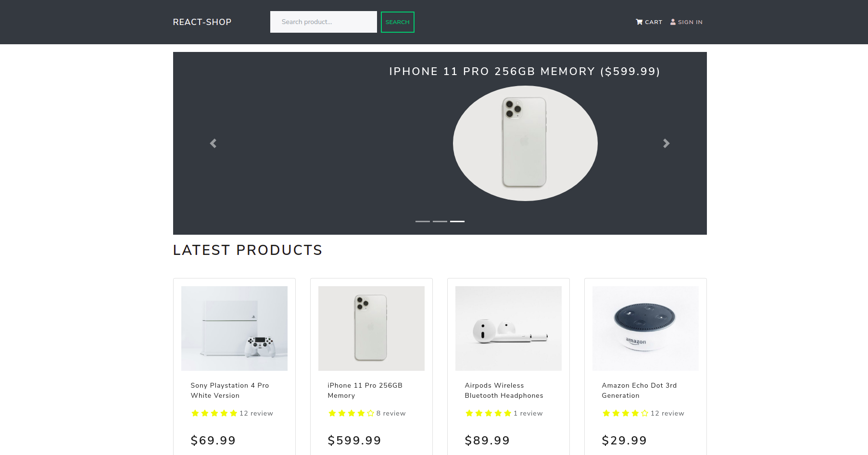Screen dimensions: 868x455
Task: Select the second carousel indicator bar
Action: (x=440, y=221)
